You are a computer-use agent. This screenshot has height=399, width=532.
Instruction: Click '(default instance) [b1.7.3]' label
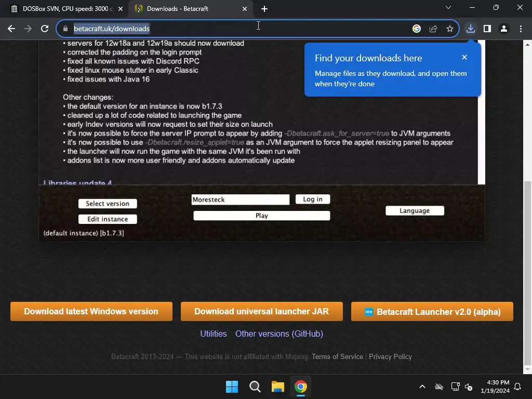[84, 233]
